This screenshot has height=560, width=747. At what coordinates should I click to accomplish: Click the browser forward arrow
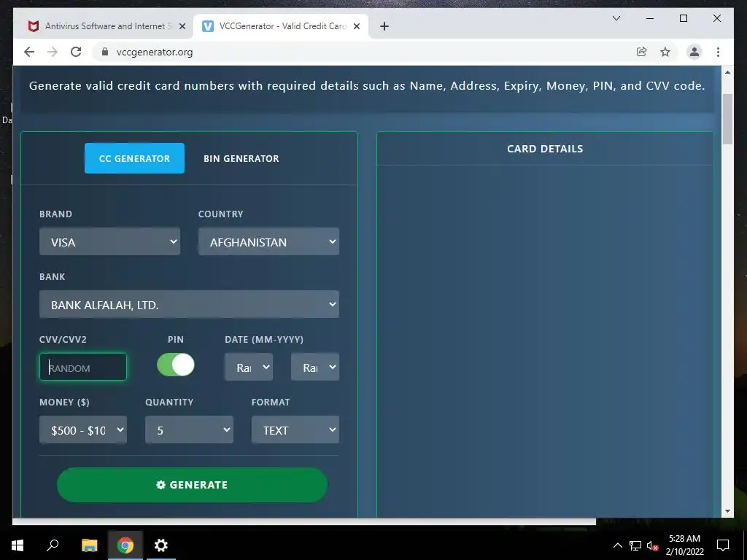click(x=53, y=52)
